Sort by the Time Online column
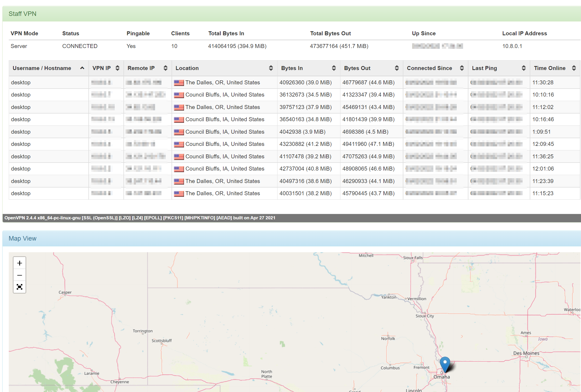This screenshot has height=392, width=581. [574, 68]
